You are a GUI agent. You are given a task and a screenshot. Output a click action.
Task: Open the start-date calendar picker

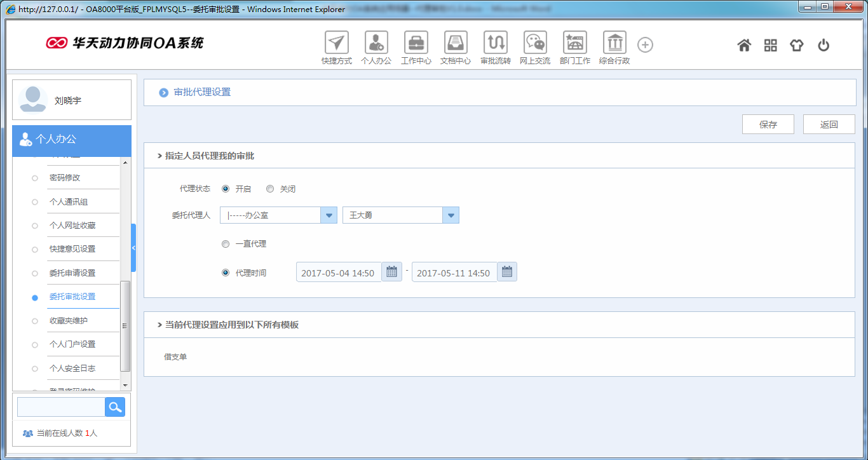(x=392, y=271)
